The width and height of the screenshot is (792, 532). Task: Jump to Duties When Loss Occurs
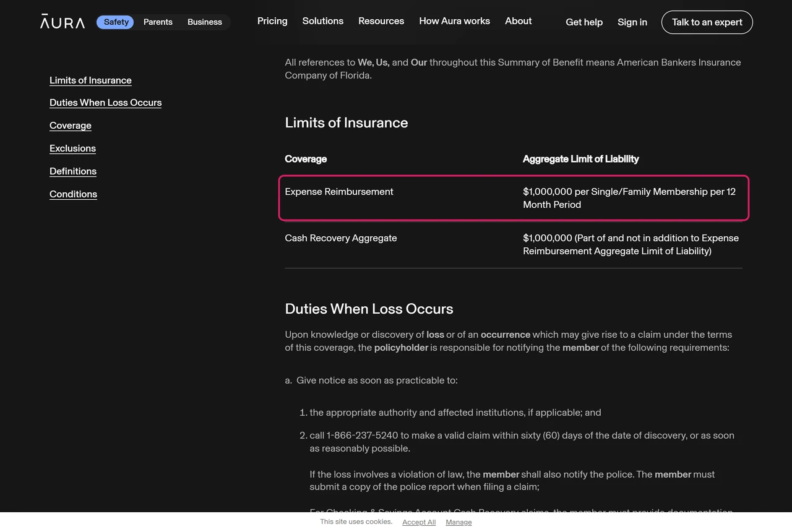(x=105, y=103)
